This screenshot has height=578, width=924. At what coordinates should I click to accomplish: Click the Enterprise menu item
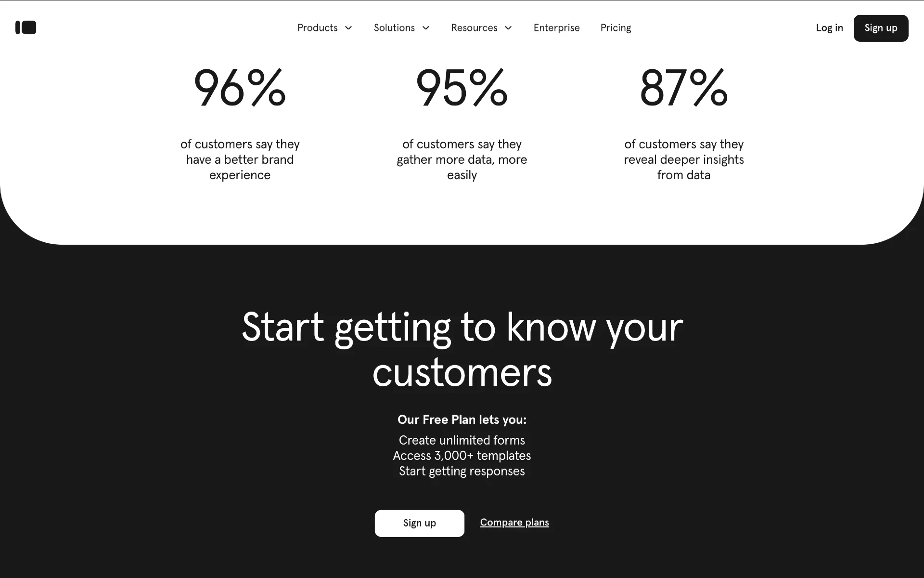(557, 28)
